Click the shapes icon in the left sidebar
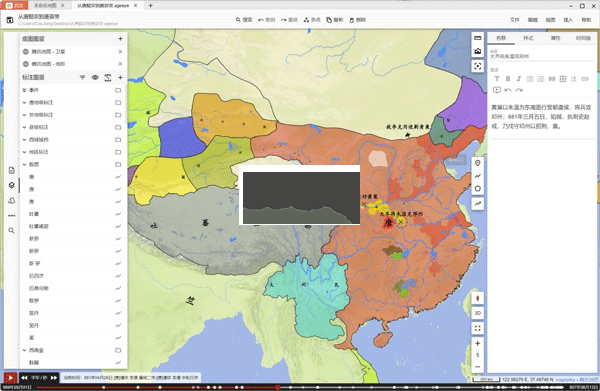Screen dimensions: 600x391 tap(11, 200)
